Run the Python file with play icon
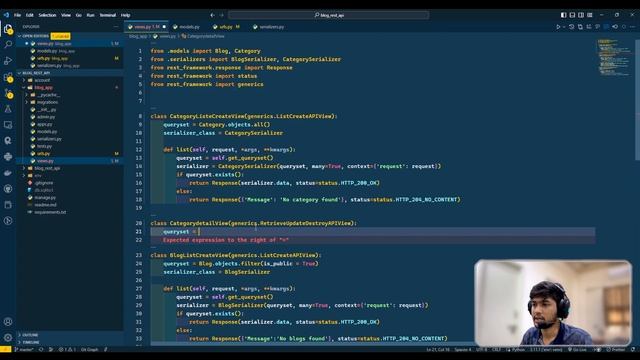This screenshot has height=360, width=640. coord(558,27)
